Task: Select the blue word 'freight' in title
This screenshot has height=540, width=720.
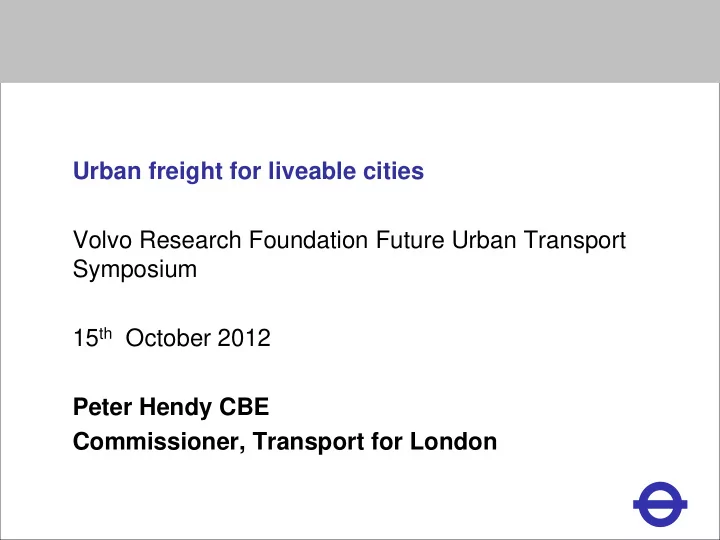Action: (x=186, y=172)
